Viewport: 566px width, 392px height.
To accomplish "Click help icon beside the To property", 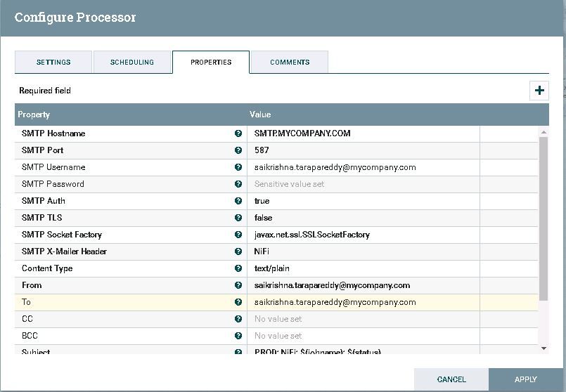I will click(238, 302).
